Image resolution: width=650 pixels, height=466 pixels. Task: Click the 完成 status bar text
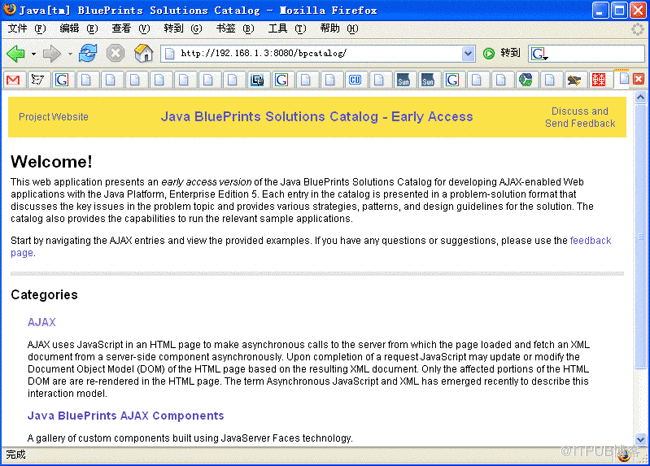click(x=16, y=455)
